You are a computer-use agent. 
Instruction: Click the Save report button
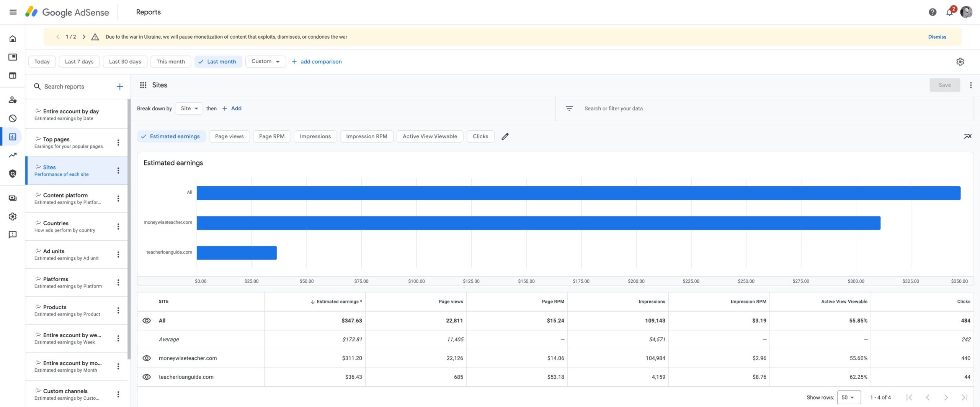(x=945, y=85)
